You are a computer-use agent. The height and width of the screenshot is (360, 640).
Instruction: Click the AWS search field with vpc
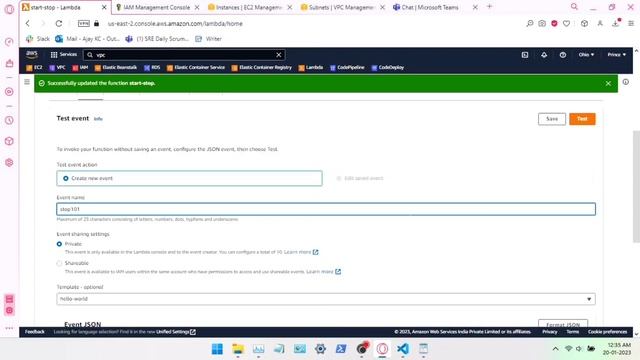point(184,55)
